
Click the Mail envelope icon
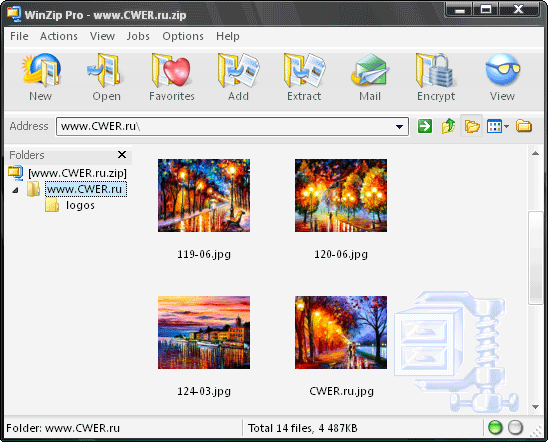tap(370, 70)
